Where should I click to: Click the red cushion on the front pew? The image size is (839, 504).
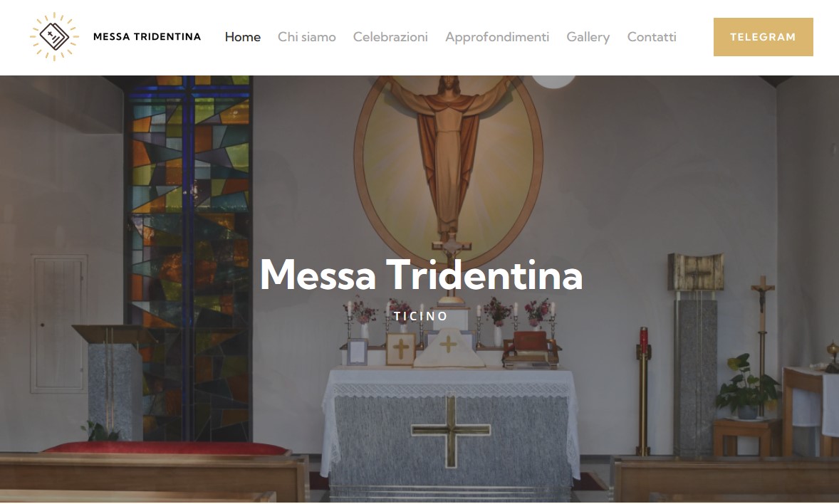click(x=167, y=448)
